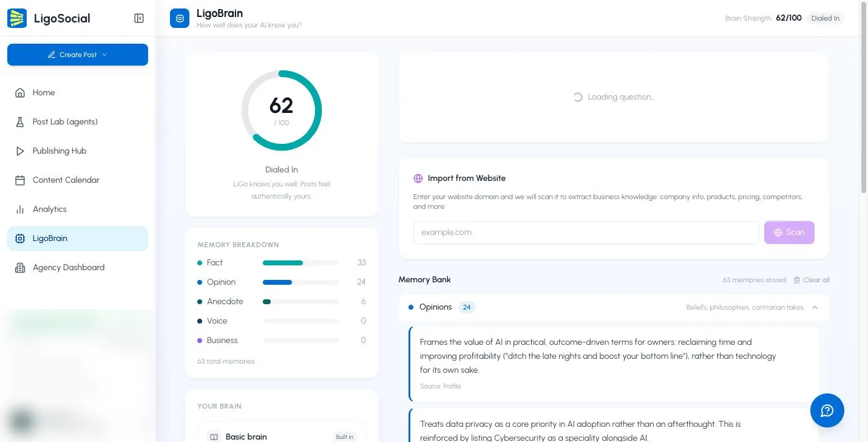Image resolution: width=868 pixels, height=442 pixels.
Task: Open the help chat bubble icon
Action: click(x=827, y=410)
